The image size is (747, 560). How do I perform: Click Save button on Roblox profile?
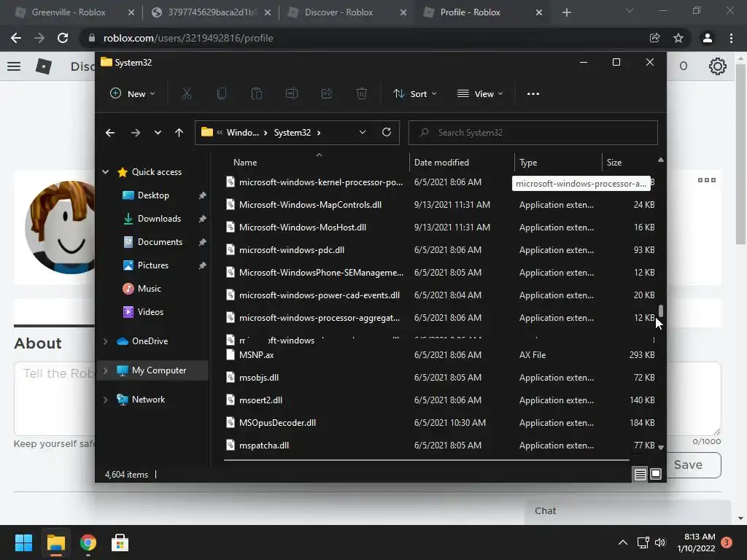coord(689,464)
